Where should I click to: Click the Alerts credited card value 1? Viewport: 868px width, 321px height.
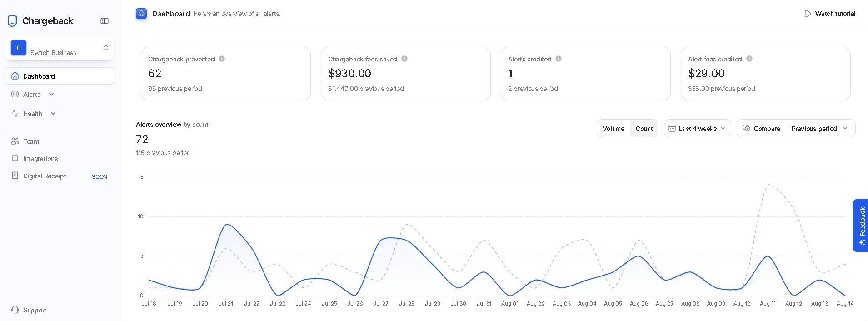510,74
